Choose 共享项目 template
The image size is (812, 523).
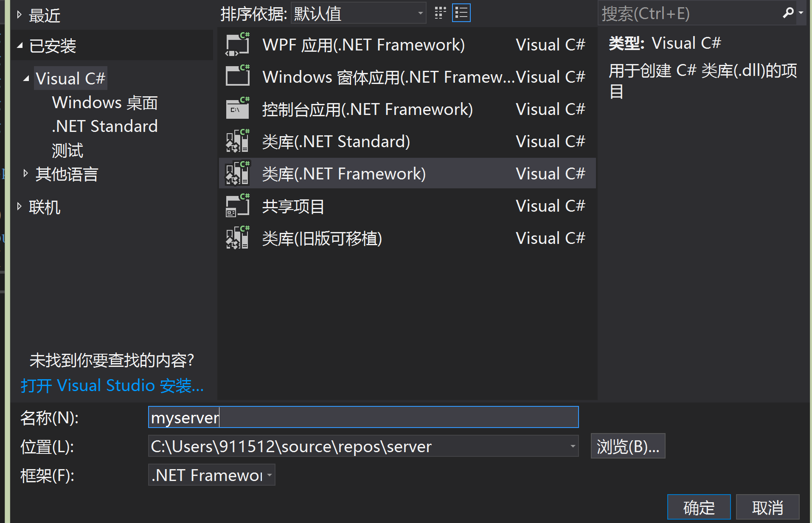click(x=407, y=206)
